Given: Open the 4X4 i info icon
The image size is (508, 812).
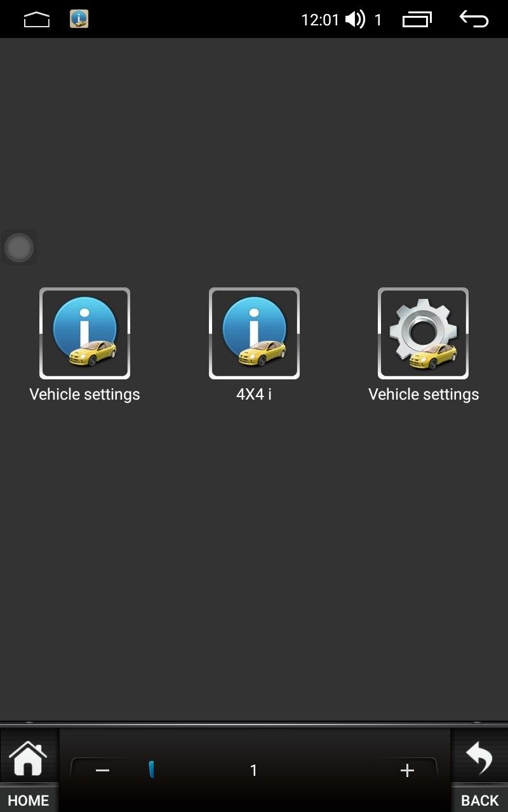Looking at the screenshot, I should (x=254, y=334).
